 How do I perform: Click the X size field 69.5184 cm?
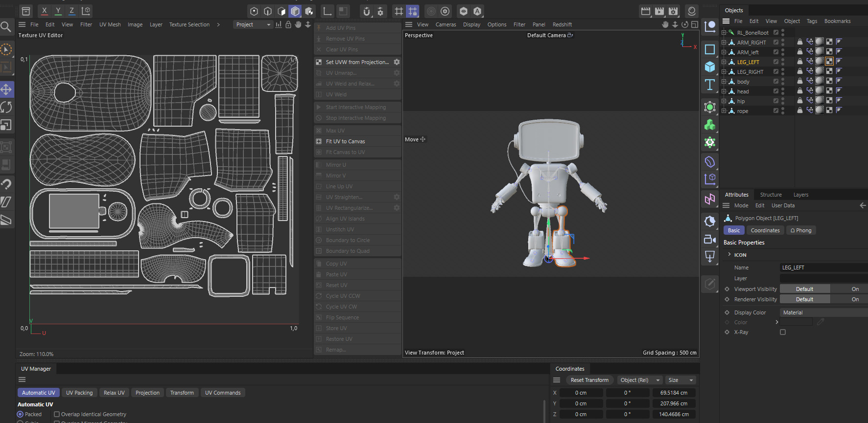(x=674, y=393)
